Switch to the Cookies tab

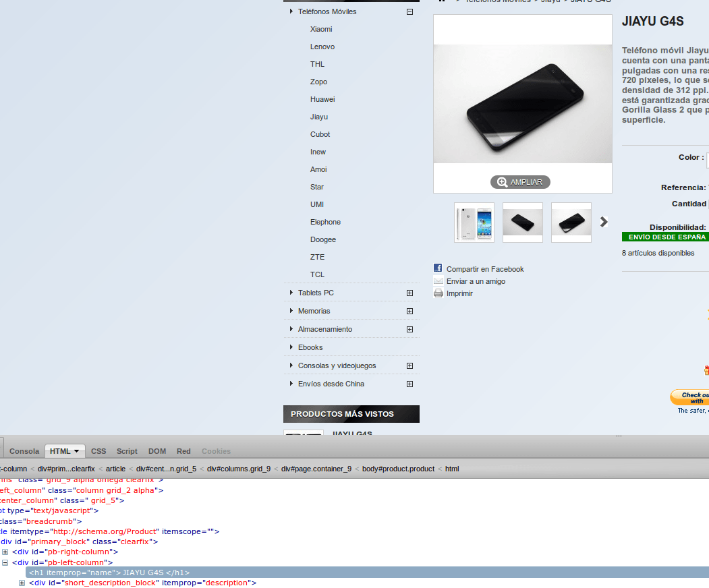point(216,451)
